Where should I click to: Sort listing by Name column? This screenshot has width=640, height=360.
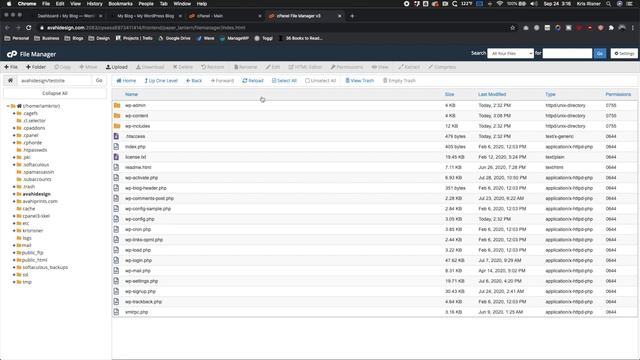pyautogui.click(x=131, y=94)
